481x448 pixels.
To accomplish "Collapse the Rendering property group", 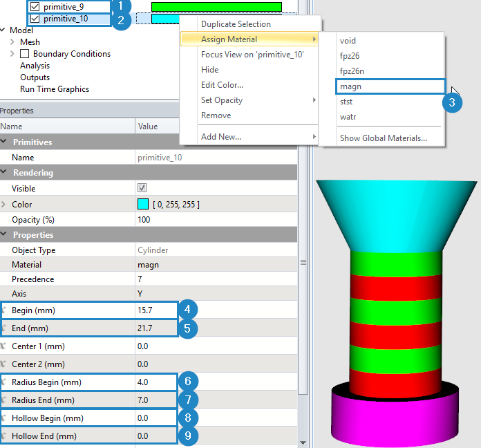I will [3, 172].
